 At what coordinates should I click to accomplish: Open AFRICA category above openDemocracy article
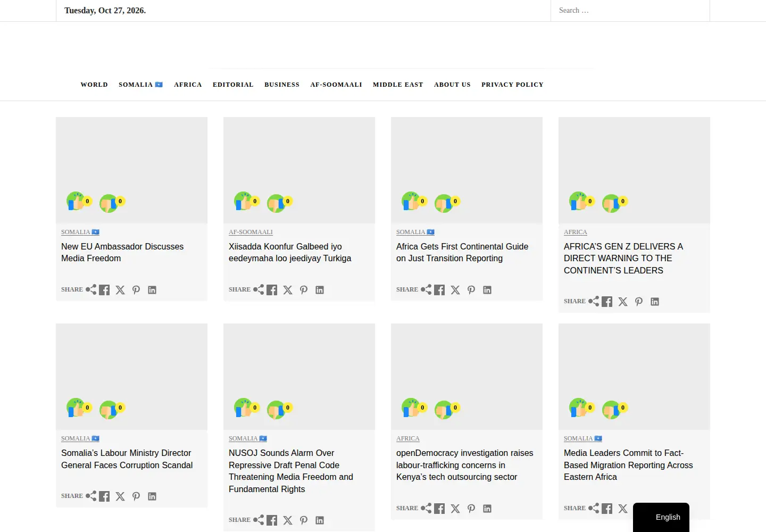[x=408, y=438]
